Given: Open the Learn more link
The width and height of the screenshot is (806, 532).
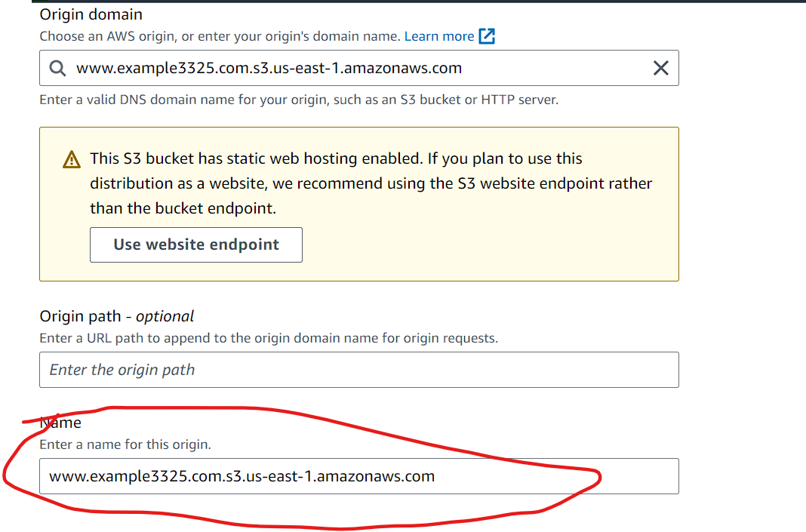Looking at the screenshot, I should [439, 36].
